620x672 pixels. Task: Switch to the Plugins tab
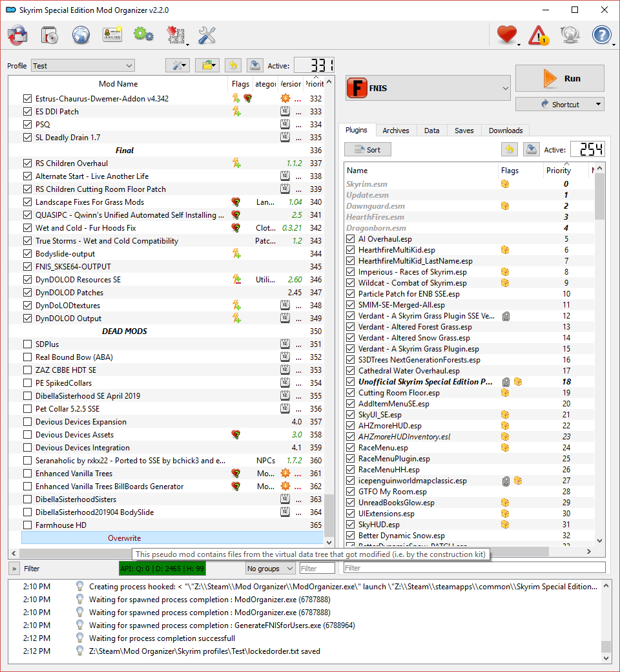(356, 130)
